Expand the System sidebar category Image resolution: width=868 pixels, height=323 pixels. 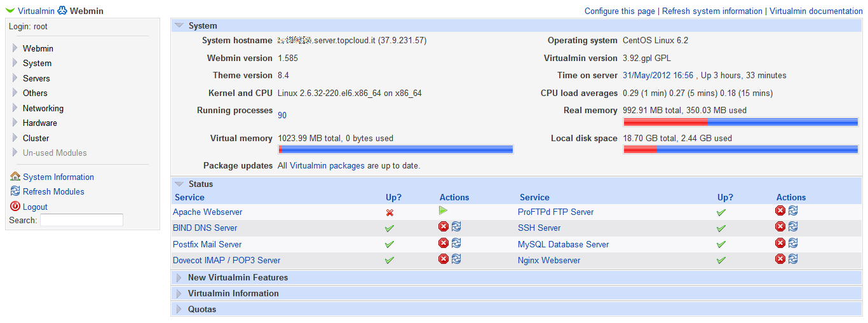[15, 63]
